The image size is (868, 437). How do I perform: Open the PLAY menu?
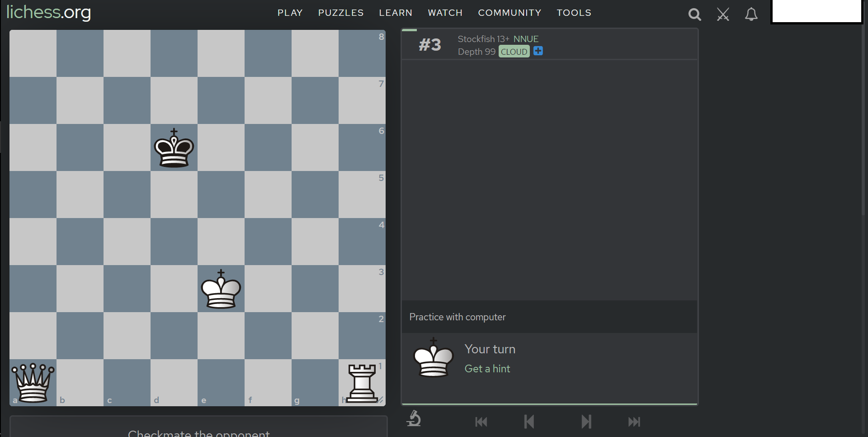(x=290, y=13)
